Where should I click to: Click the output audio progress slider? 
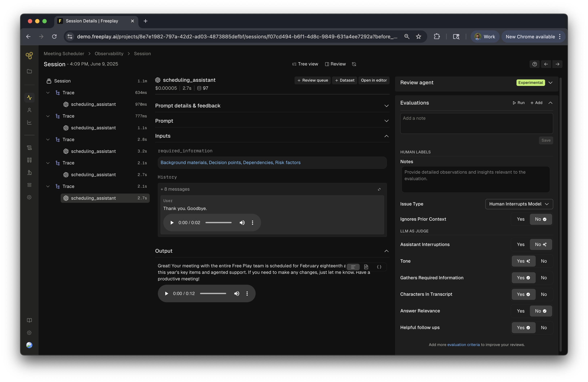(x=213, y=293)
